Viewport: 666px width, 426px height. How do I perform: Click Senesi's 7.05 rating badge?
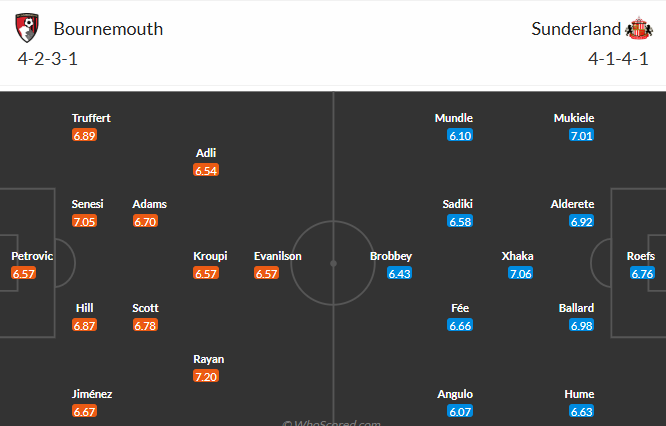coord(84,221)
